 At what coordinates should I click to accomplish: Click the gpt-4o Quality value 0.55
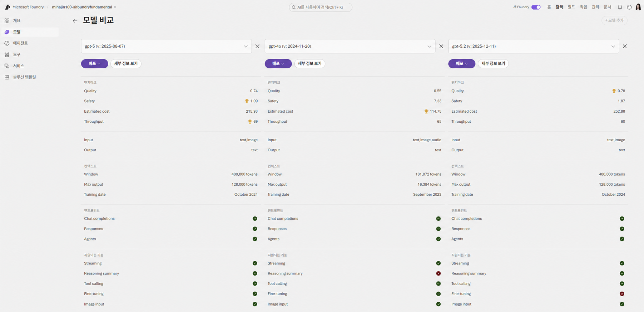437,91
